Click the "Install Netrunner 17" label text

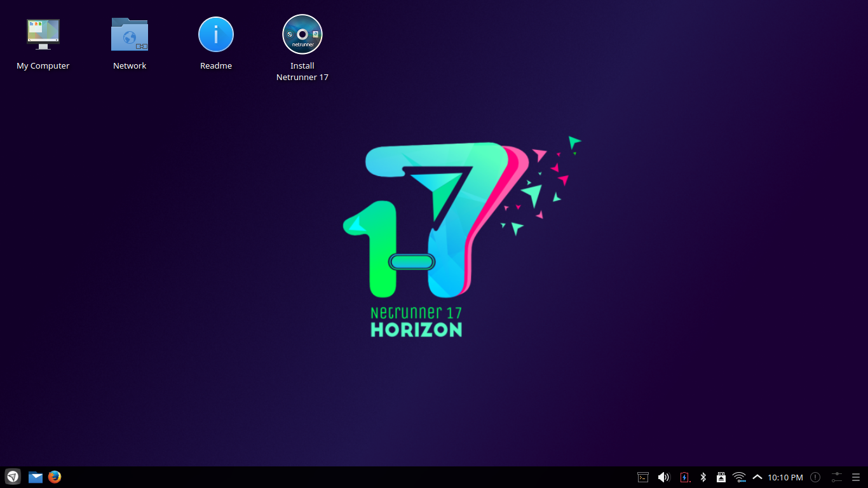coord(302,72)
